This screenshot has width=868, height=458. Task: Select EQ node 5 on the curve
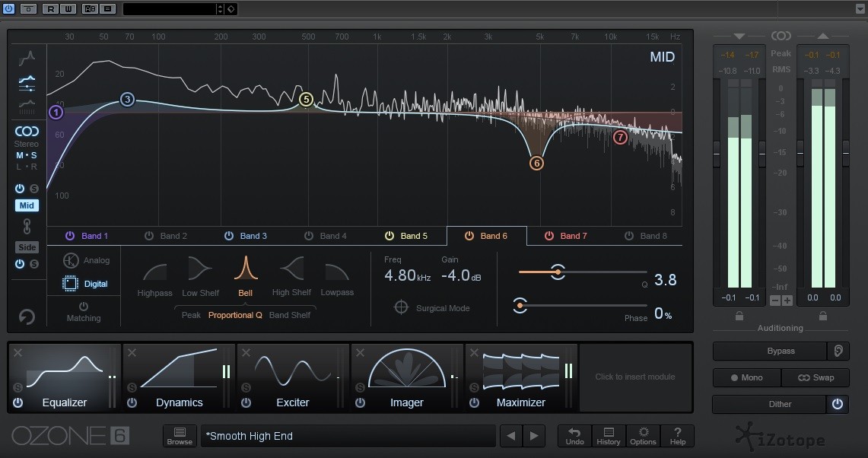306,100
